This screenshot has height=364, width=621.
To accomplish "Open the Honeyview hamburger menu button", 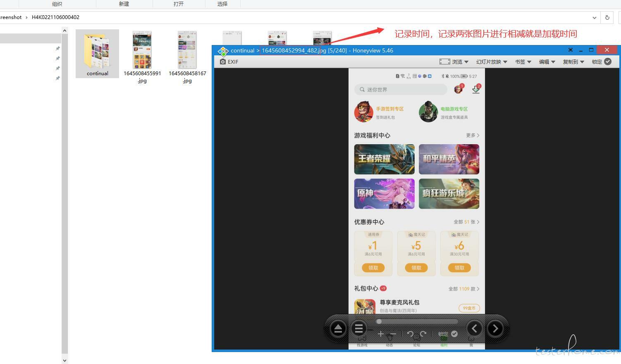I will pos(359,329).
